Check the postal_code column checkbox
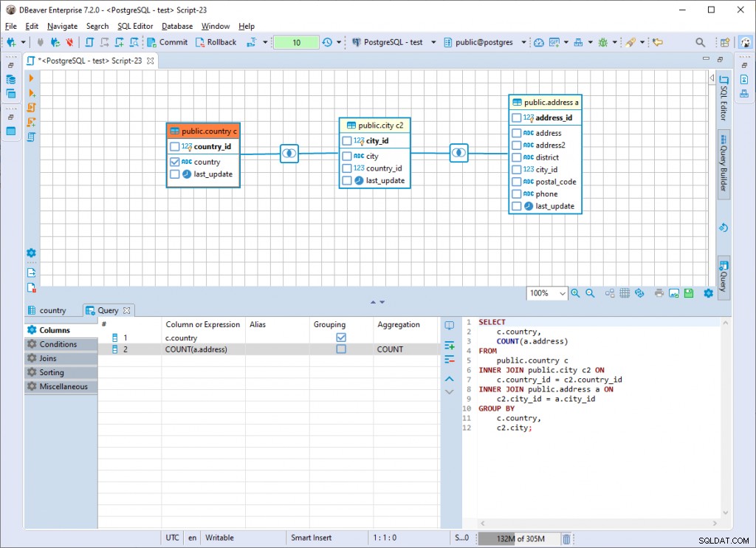 pyautogui.click(x=516, y=182)
